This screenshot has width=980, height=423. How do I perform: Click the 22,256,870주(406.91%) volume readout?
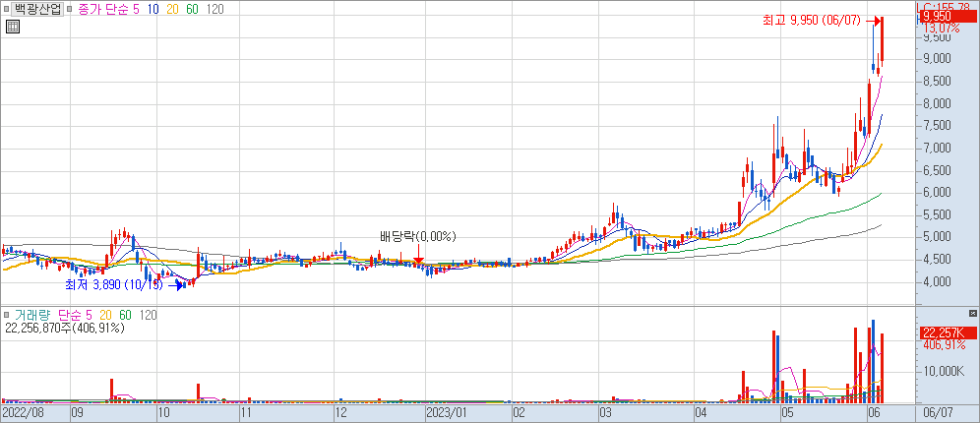pos(65,328)
